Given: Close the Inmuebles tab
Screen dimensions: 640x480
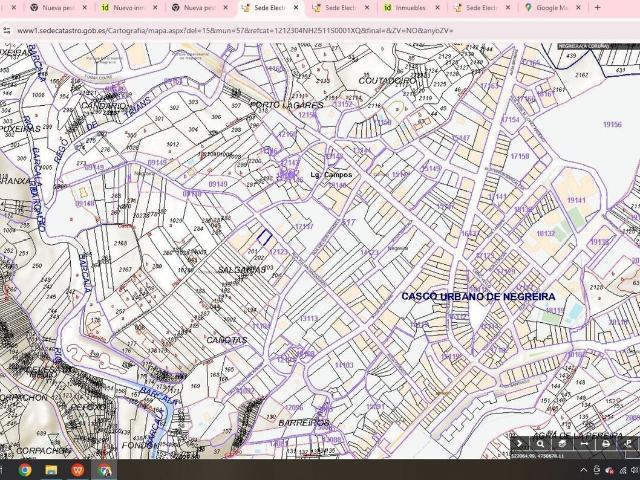Looking at the screenshot, I should (x=437, y=7).
